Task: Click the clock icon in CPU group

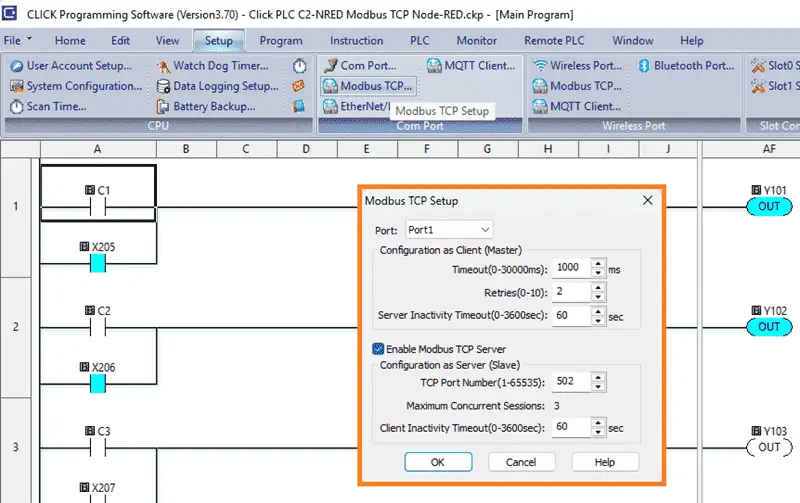Action: coord(299,66)
